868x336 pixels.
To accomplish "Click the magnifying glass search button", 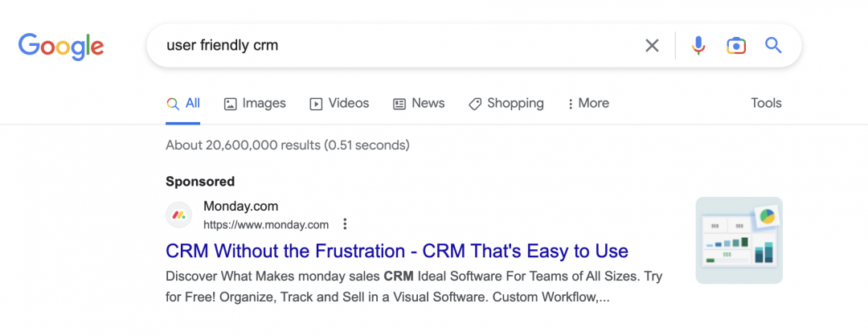I will tap(773, 46).
